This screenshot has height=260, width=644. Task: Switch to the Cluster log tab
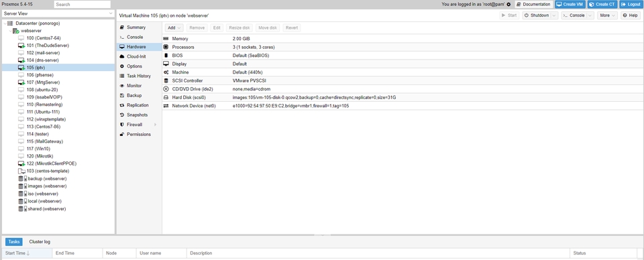tap(40, 242)
